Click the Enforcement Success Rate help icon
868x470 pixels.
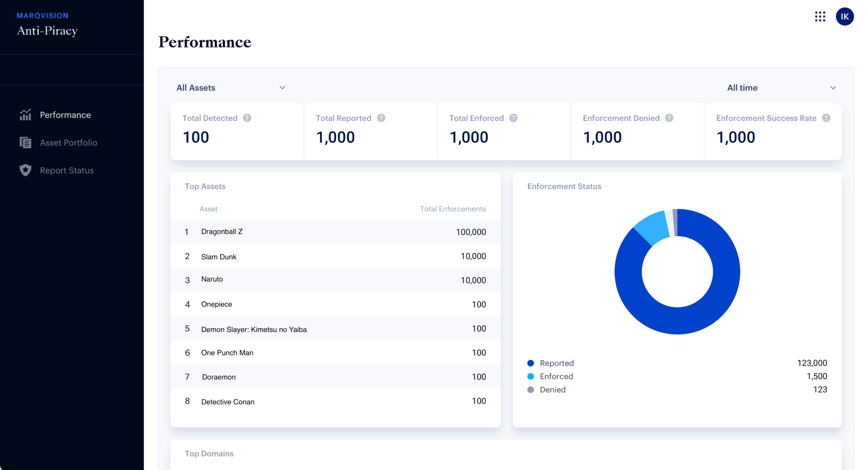(x=826, y=118)
